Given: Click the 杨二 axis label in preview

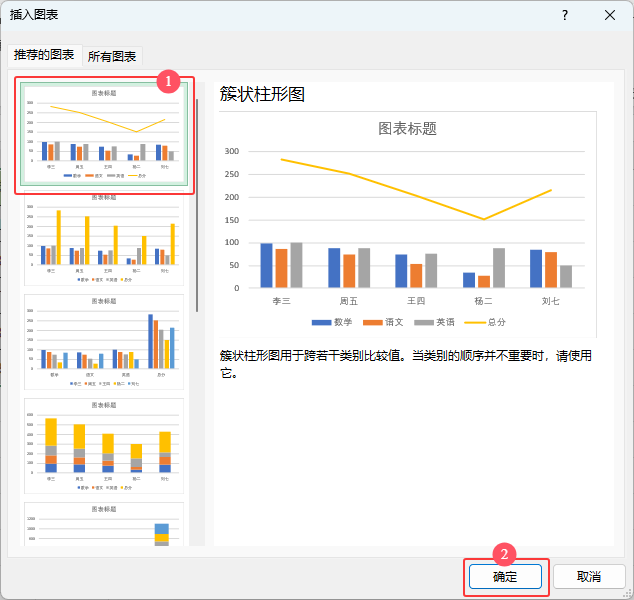Looking at the screenshot, I should (483, 301).
